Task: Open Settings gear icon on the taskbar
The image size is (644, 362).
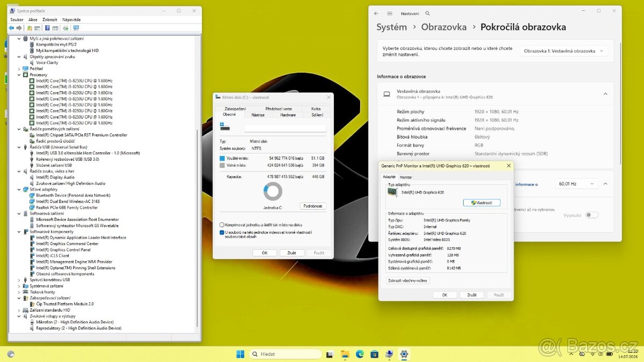Action: coord(404,354)
